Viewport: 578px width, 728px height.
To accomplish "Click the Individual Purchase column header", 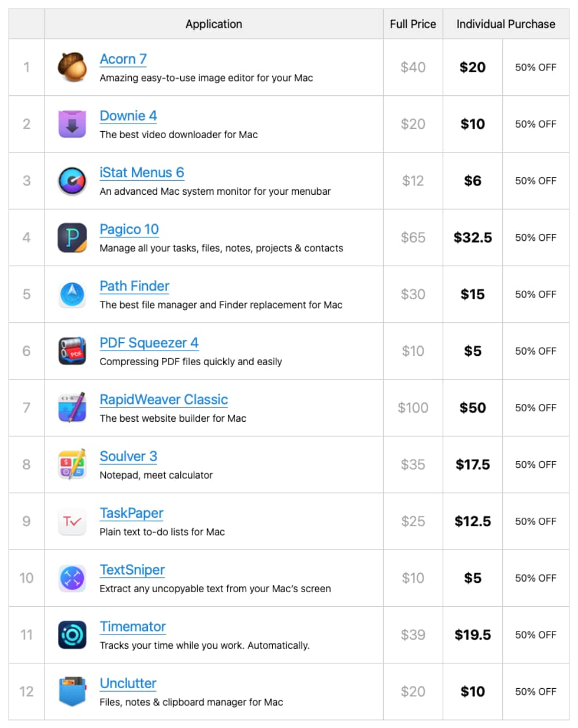I will pyautogui.click(x=506, y=24).
